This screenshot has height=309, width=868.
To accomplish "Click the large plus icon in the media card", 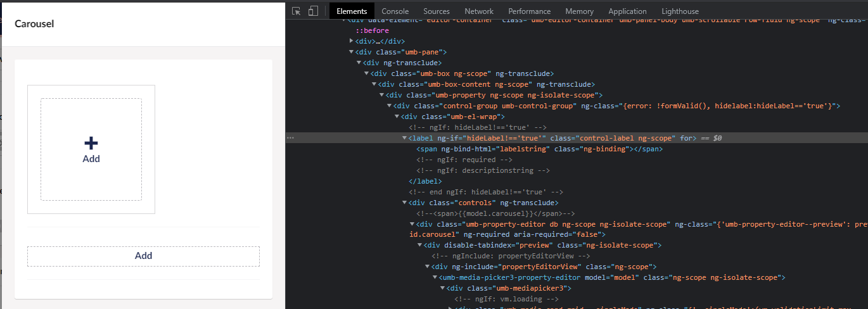I will click(91, 143).
